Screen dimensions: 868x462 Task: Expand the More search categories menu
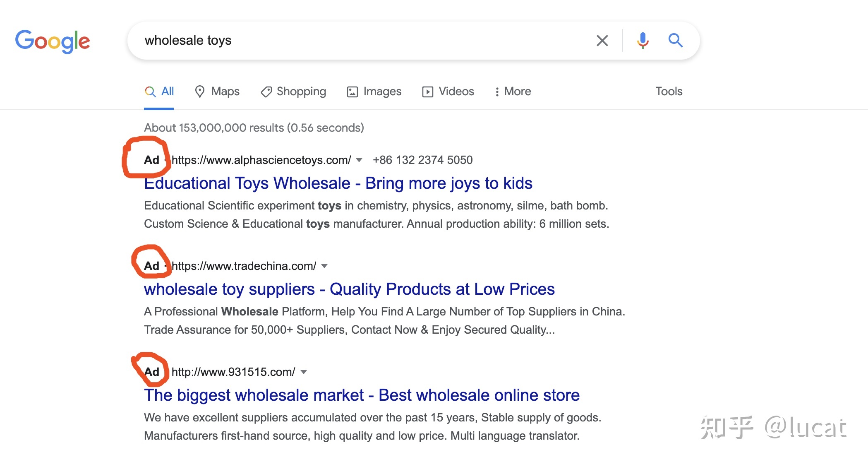(x=513, y=91)
